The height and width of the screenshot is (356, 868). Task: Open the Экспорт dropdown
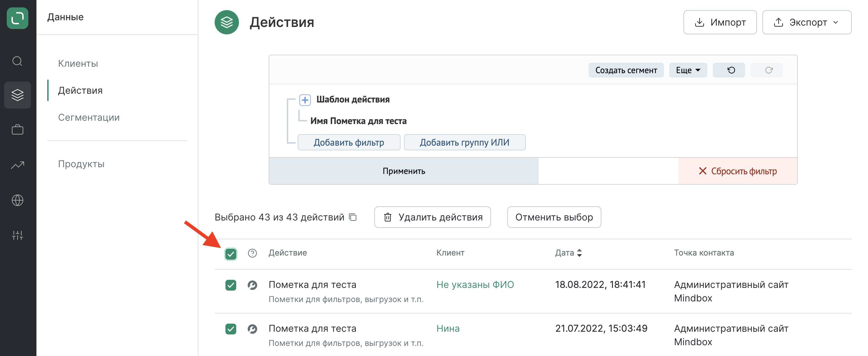tap(807, 22)
